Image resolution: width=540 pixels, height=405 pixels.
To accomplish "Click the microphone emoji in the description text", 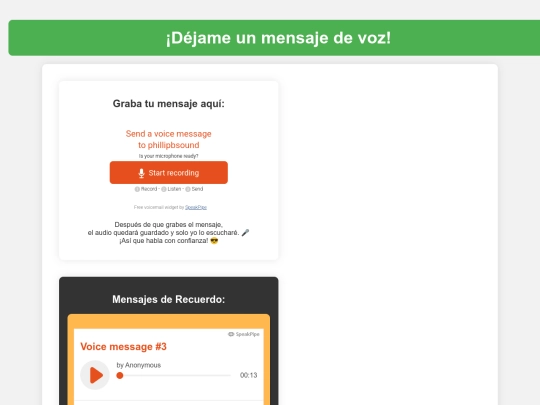I will [245, 233].
